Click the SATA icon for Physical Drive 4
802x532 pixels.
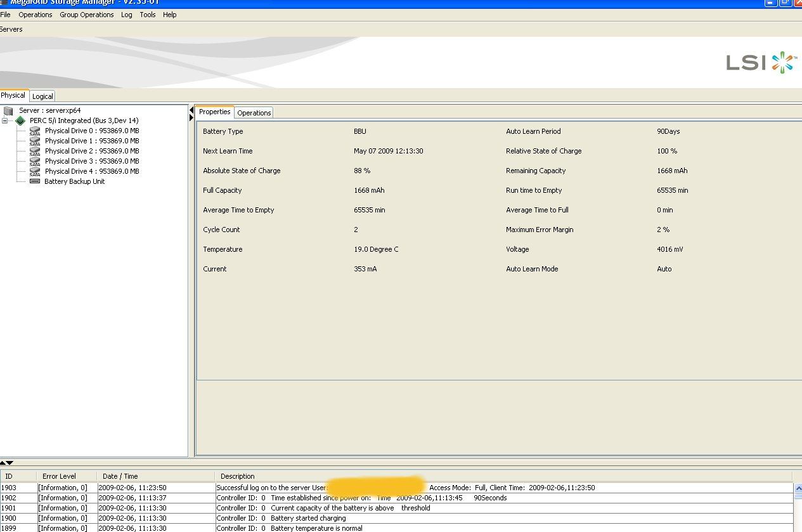pos(35,171)
